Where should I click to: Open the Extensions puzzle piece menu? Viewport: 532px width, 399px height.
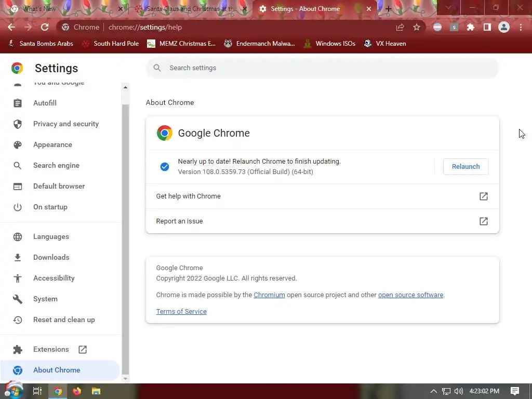tap(471, 27)
